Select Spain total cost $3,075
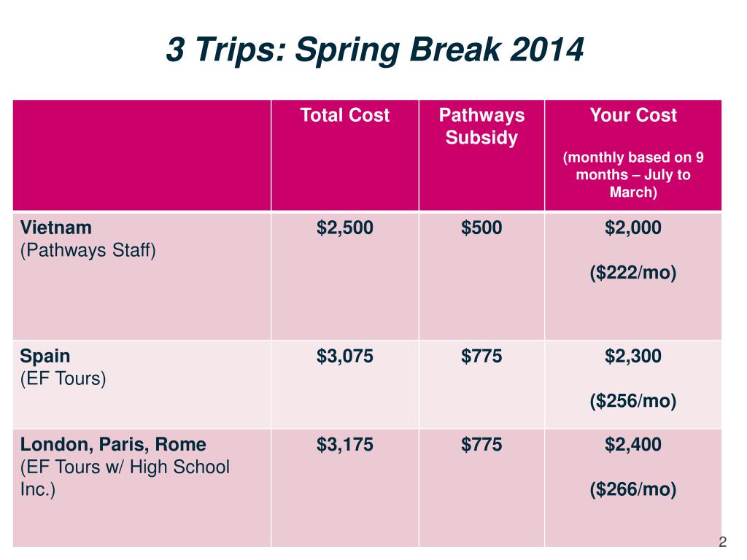 click(345, 356)
